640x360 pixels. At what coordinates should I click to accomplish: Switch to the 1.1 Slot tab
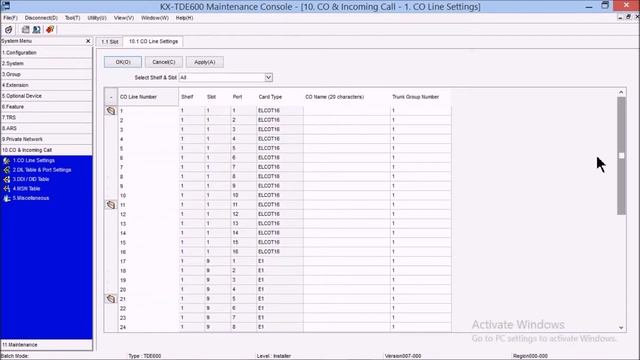tap(109, 42)
